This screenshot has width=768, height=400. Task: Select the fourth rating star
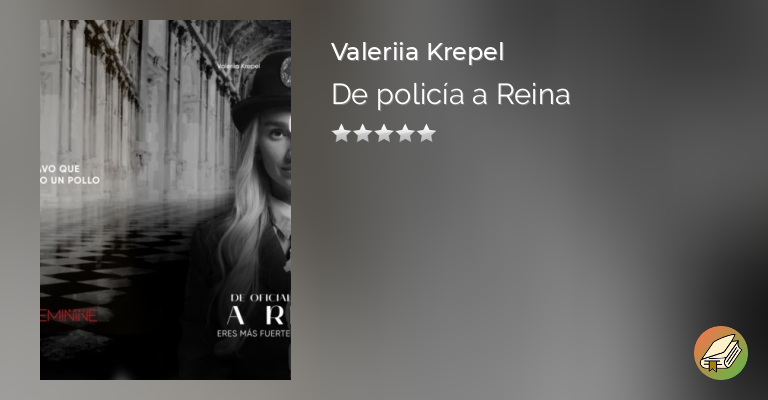pos(405,133)
